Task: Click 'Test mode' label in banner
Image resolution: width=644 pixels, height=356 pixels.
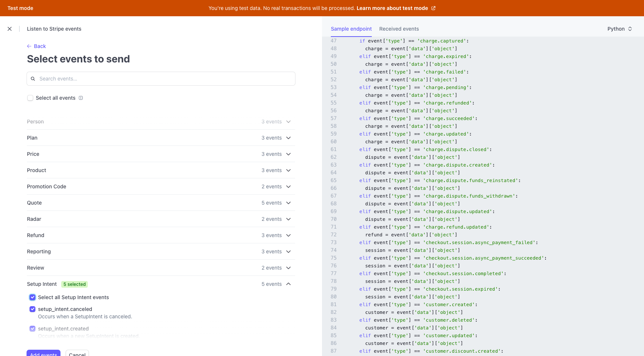Action: 20,8
